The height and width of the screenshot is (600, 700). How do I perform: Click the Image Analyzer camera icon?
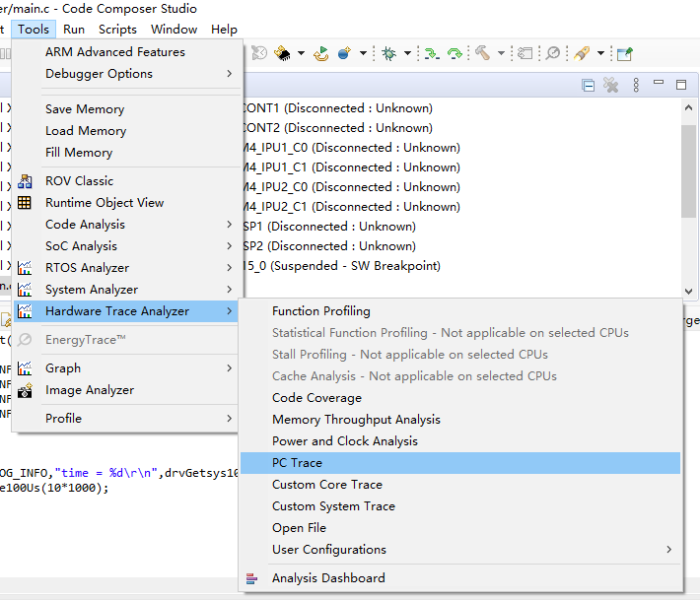click(25, 390)
